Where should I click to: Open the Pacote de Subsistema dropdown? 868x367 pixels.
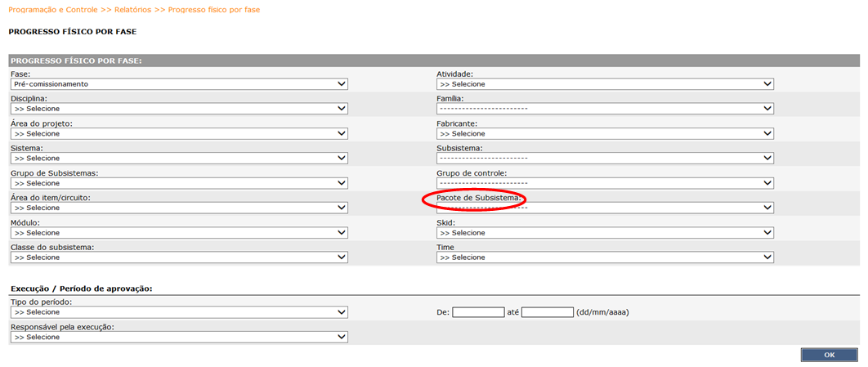(x=605, y=208)
